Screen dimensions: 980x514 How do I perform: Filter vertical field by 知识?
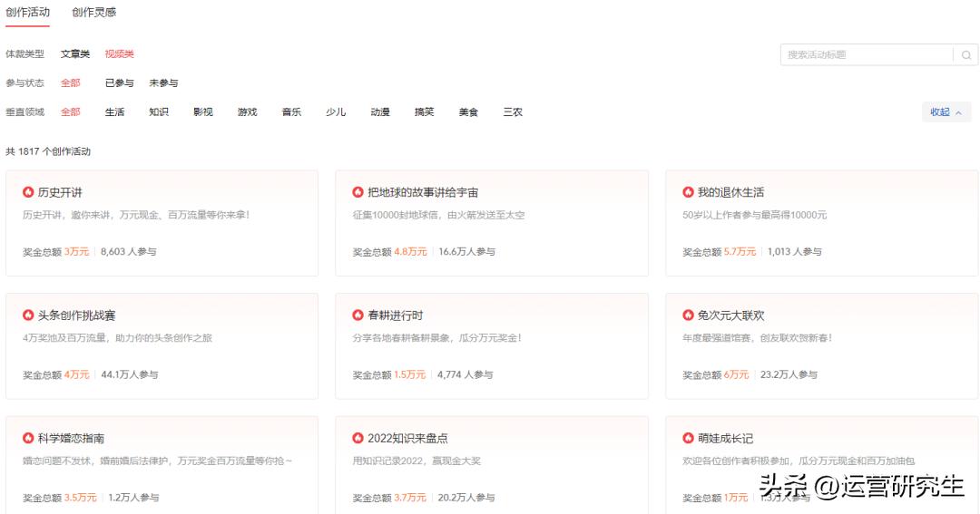point(159,112)
